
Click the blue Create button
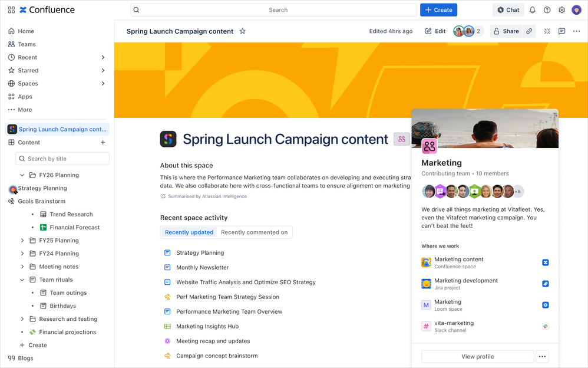click(438, 10)
